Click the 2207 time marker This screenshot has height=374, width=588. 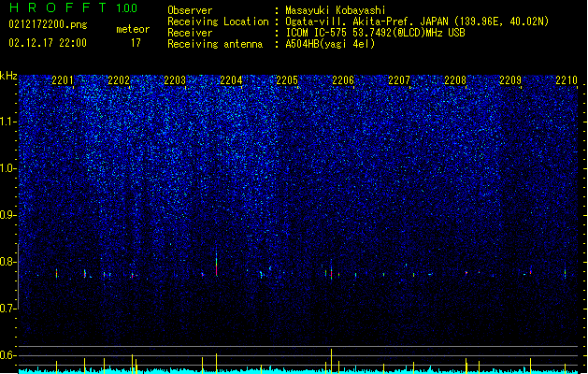(399, 80)
